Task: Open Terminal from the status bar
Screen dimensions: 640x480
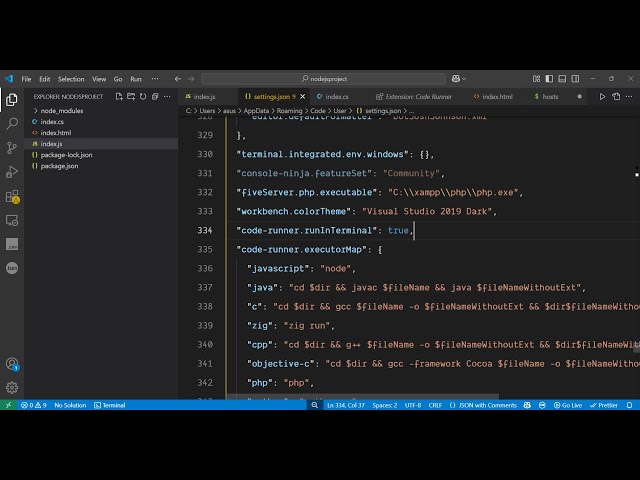Action: 110,405
